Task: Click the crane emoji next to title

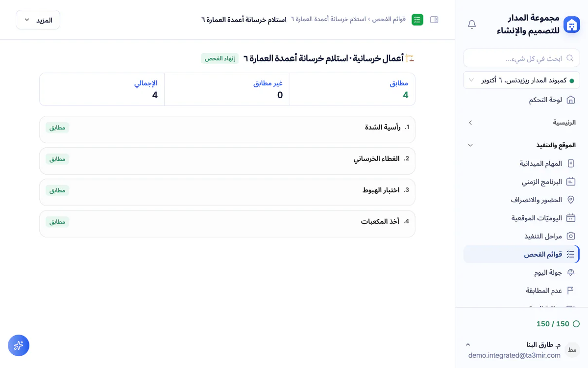Action: (x=410, y=58)
